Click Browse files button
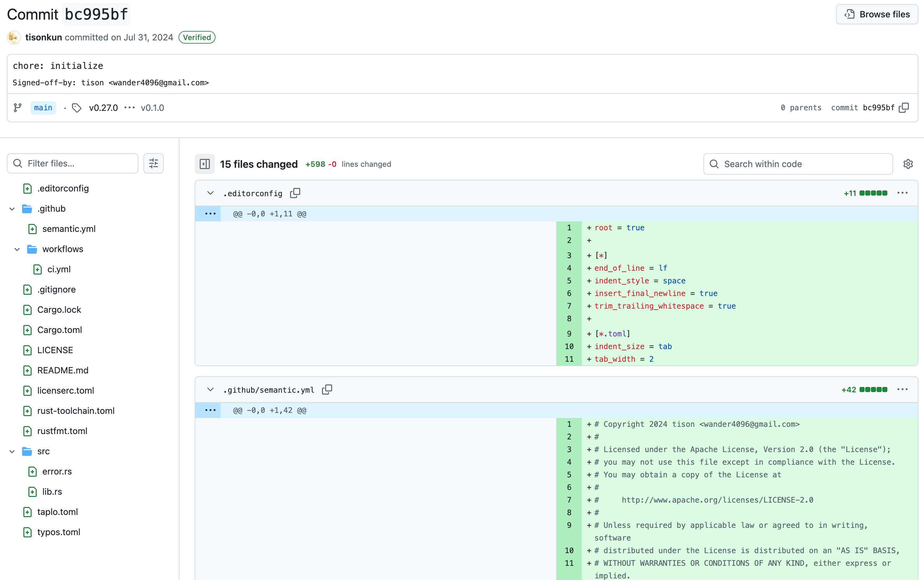This screenshot has width=924, height=580. (877, 14)
